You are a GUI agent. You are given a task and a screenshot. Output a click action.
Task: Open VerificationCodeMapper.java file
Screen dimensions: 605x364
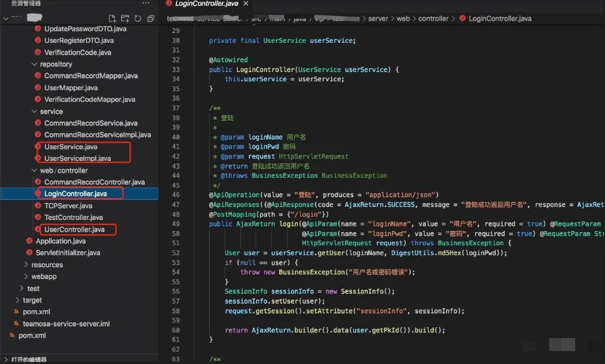90,99
